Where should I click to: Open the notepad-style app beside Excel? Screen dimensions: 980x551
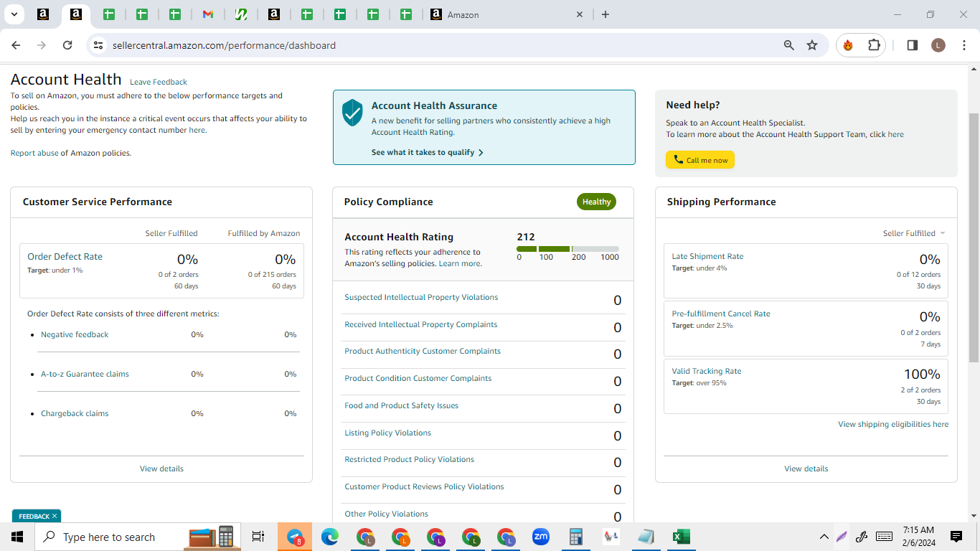646,537
